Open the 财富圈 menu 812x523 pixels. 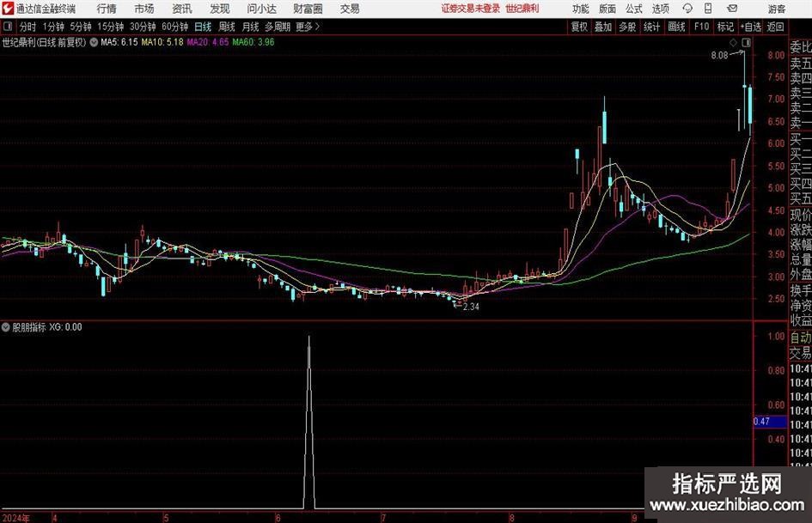(308, 9)
